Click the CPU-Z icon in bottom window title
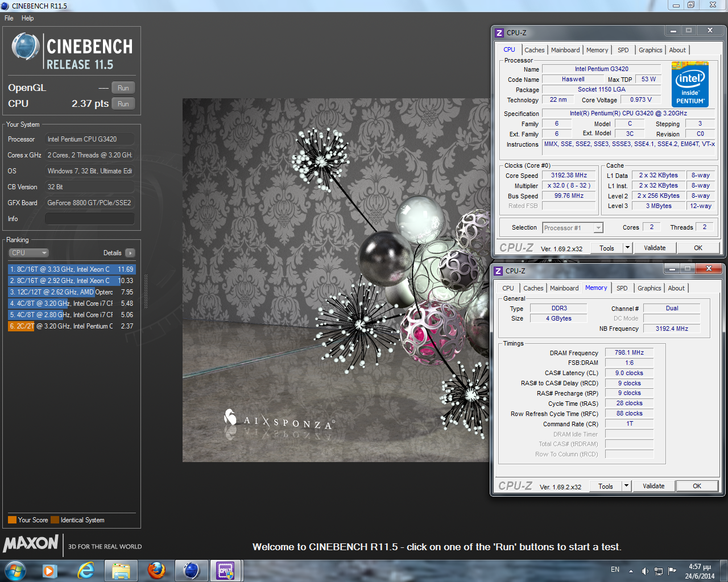 coord(498,271)
